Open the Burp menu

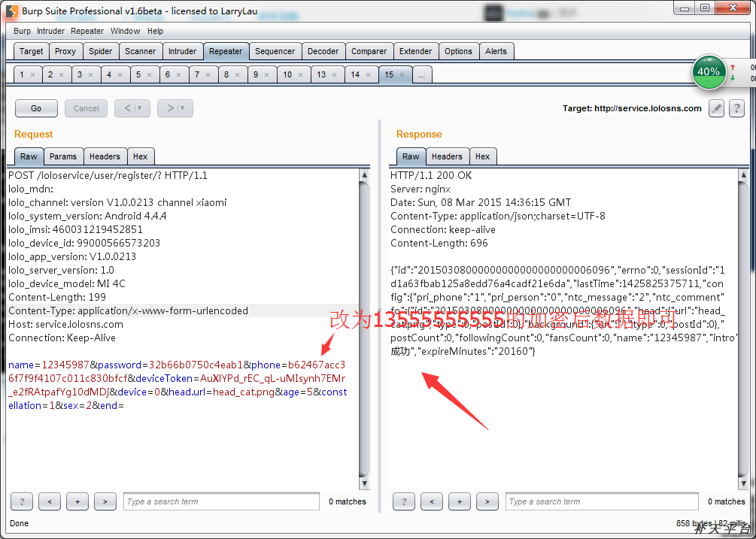[22, 31]
